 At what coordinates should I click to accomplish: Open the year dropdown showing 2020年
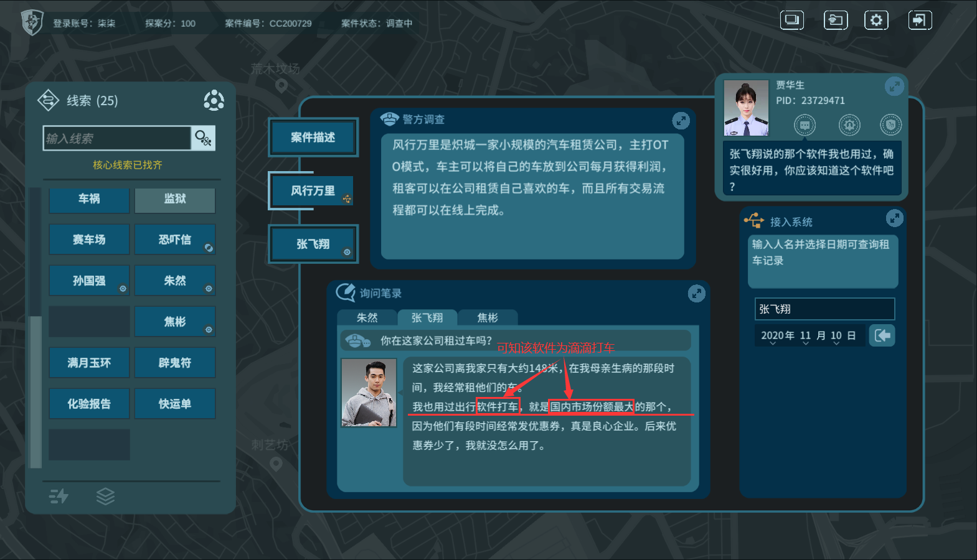point(778,336)
